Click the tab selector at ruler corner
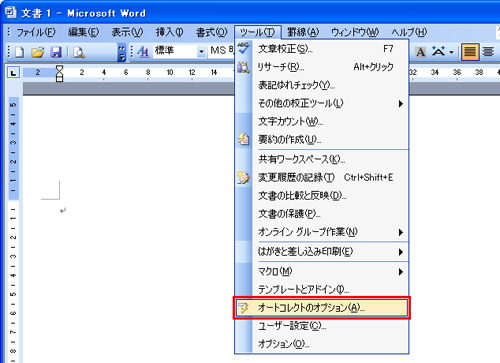Screen dimensions: 500x363 pos(14,72)
